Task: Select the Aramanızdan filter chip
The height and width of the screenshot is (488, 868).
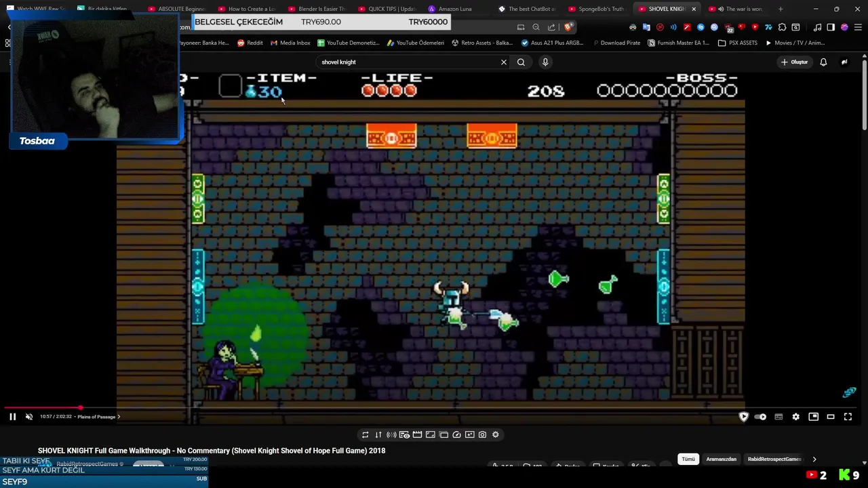Action: pos(722,459)
